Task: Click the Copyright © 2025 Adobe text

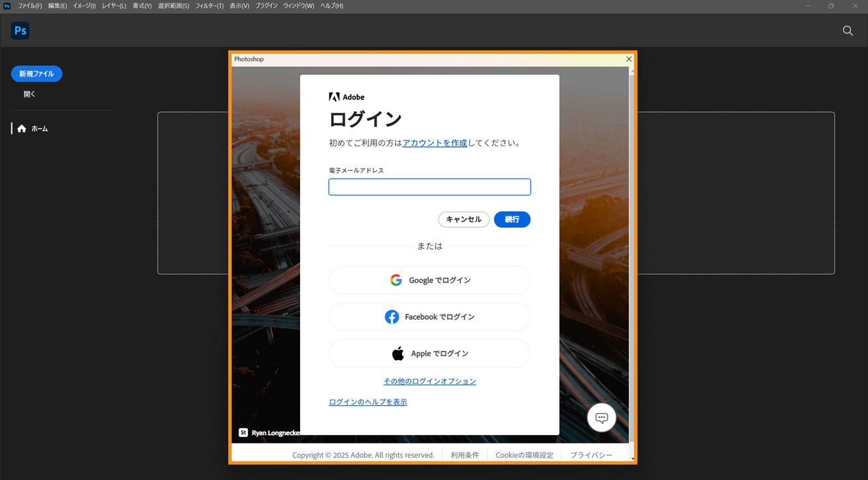Action: (x=363, y=455)
